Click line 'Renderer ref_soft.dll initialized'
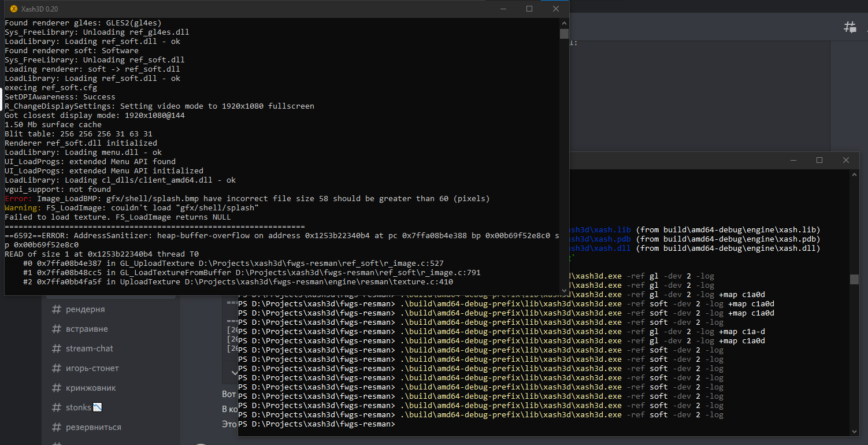This screenshot has width=868, height=445. pyautogui.click(x=80, y=143)
